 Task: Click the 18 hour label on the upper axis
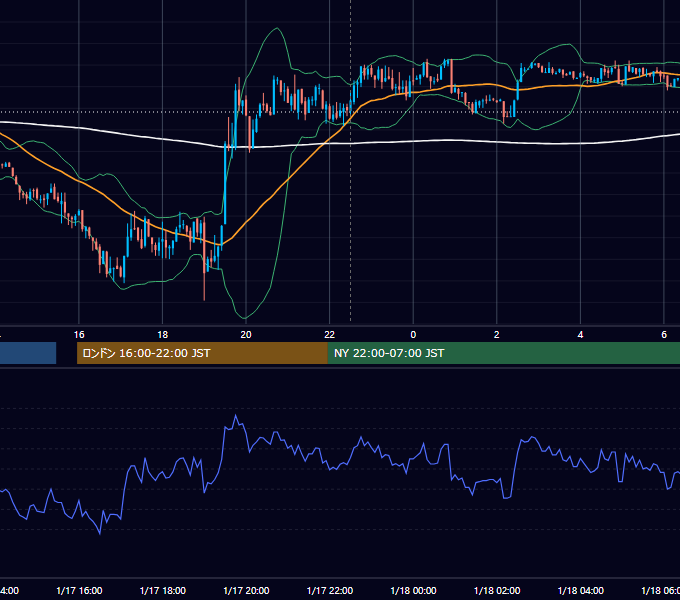click(162, 335)
